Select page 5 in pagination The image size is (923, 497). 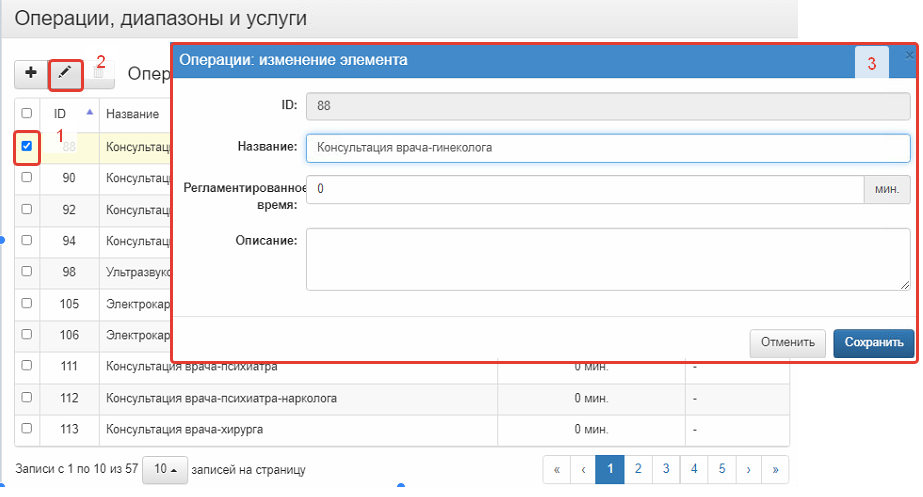click(x=720, y=469)
